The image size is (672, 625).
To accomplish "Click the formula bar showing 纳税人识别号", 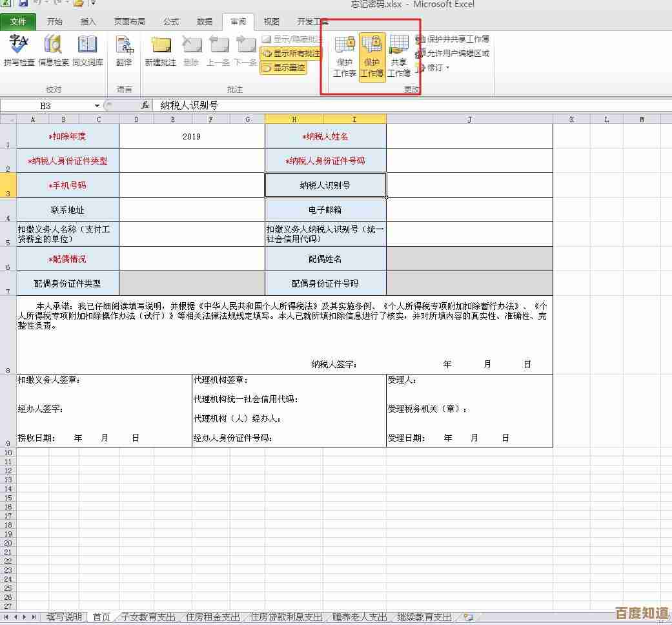I will coord(387,105).
